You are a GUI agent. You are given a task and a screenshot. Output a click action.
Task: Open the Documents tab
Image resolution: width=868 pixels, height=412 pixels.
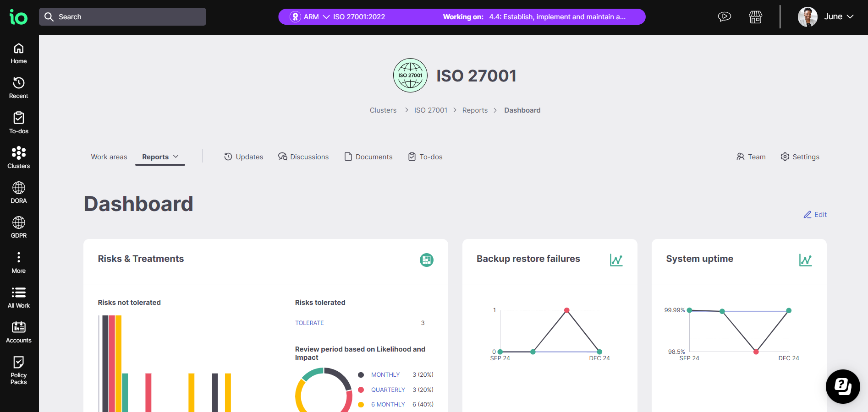(368, 157)
